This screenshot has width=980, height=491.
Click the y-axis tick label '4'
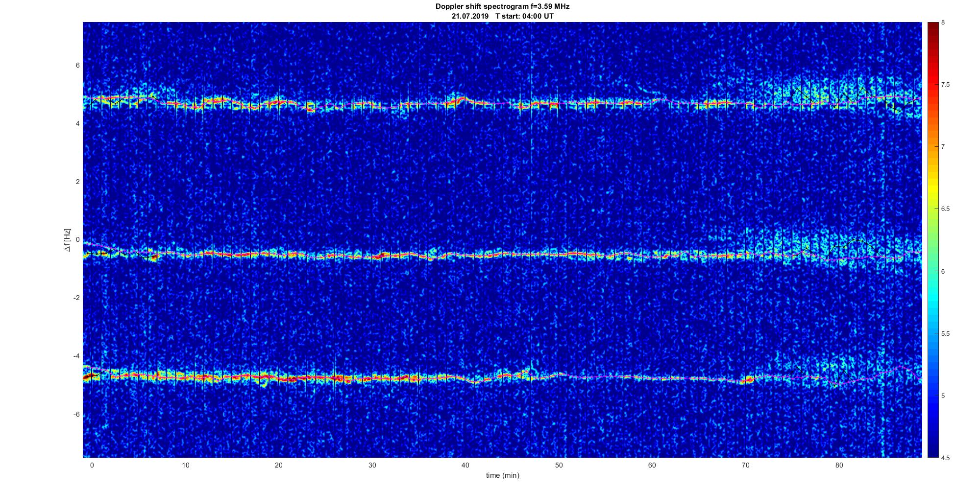pyautogui.click(x=78, y=124)
